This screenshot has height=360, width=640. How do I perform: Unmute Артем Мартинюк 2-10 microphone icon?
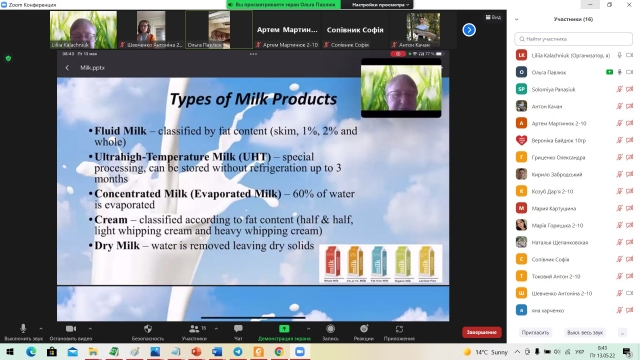pyautogui.click(x=619, y=123)
